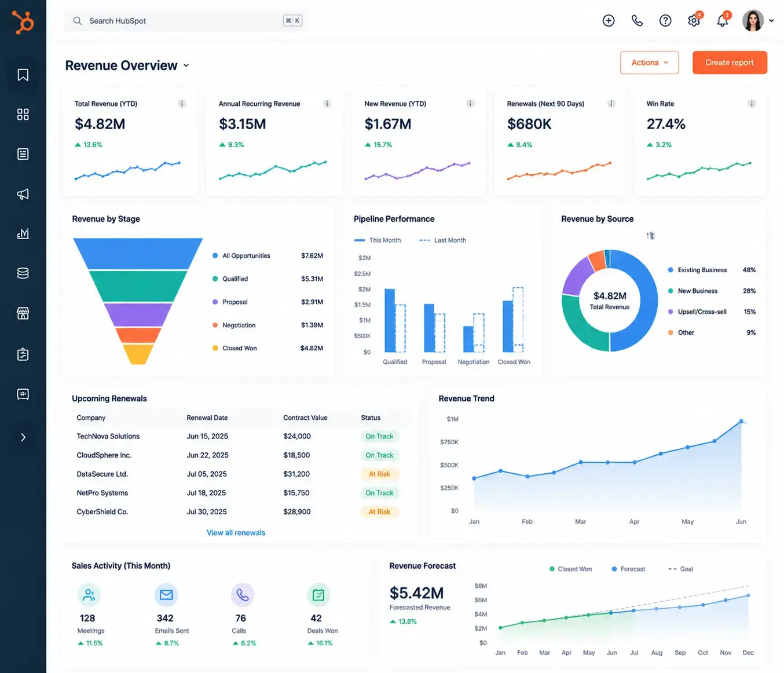Viewport: 784px width, 673px height.
Task: Click the On Track badge for NetPro Systems
Action: [379, 493]
